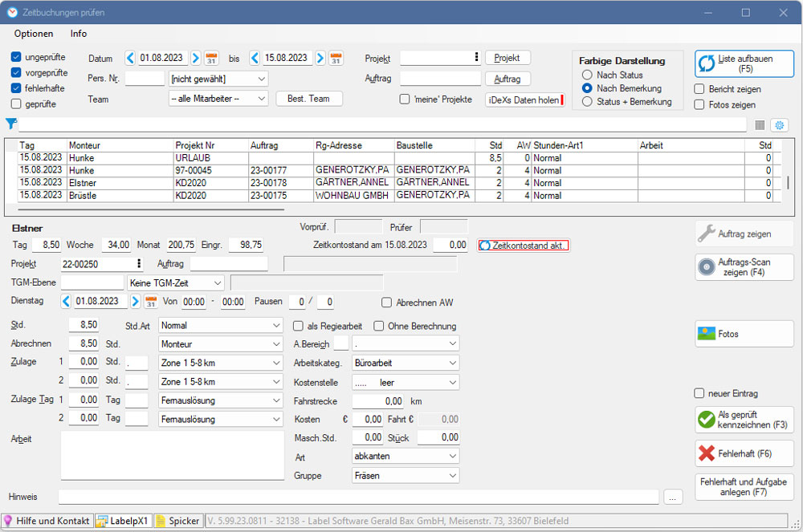Click next-day arrow for start date 01.08.2023

tap(195, 58)
